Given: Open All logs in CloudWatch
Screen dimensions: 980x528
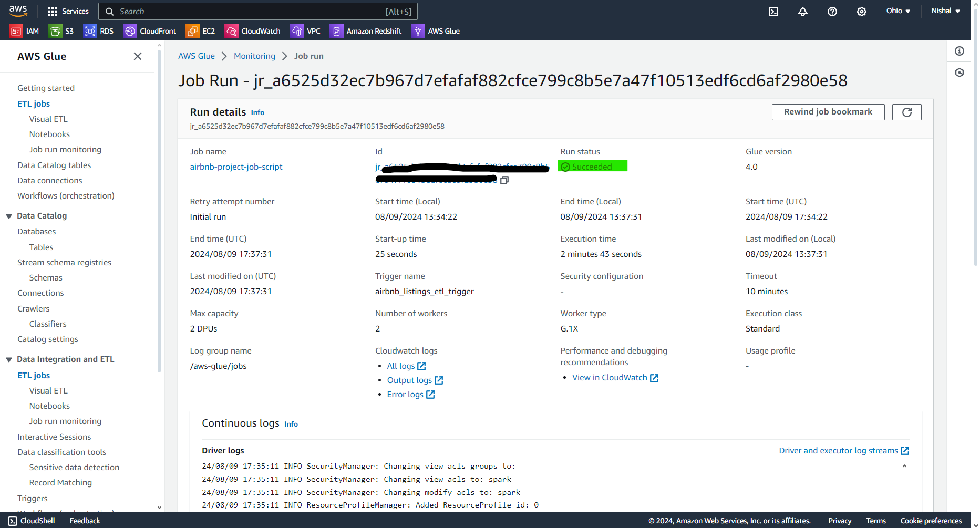Looking at the screenshot, I should click(x=406, y=366).
